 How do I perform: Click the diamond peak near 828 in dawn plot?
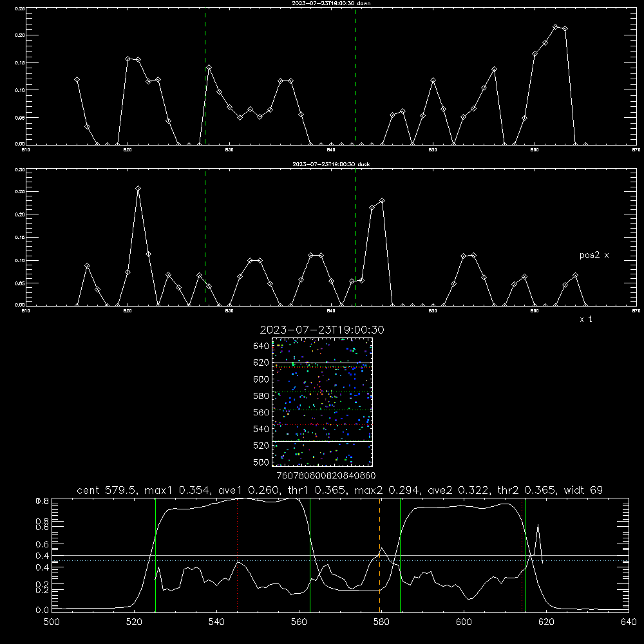[209, 68]
